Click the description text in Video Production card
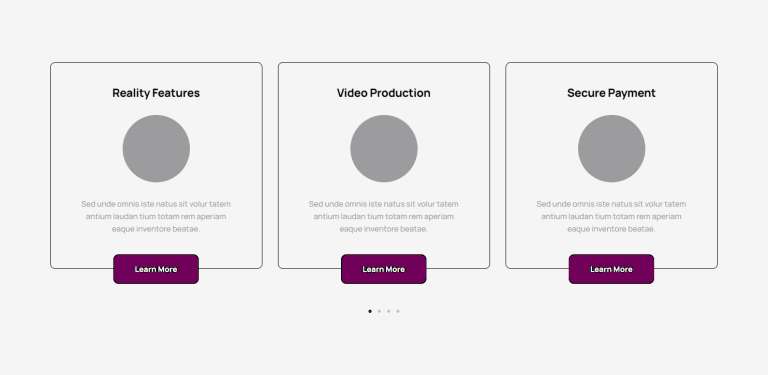The height and width of the screenshot is (375, 768). coord(384,216)
